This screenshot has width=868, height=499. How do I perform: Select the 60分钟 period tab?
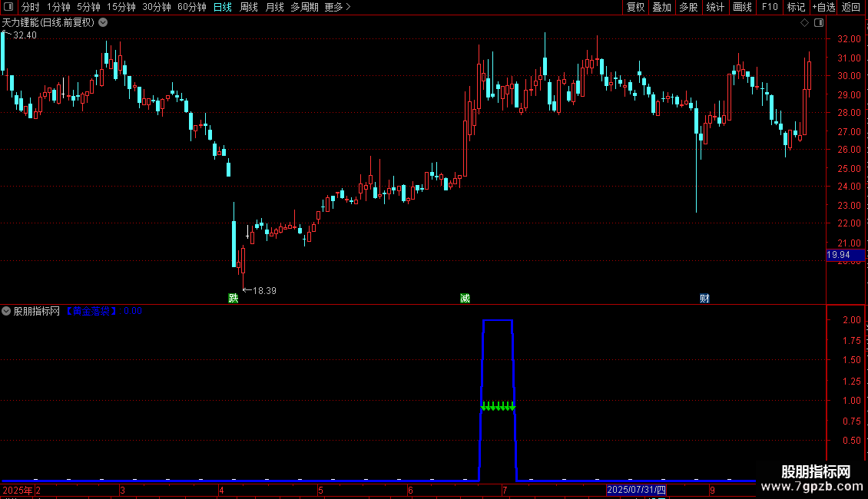[x=192, y=7]
